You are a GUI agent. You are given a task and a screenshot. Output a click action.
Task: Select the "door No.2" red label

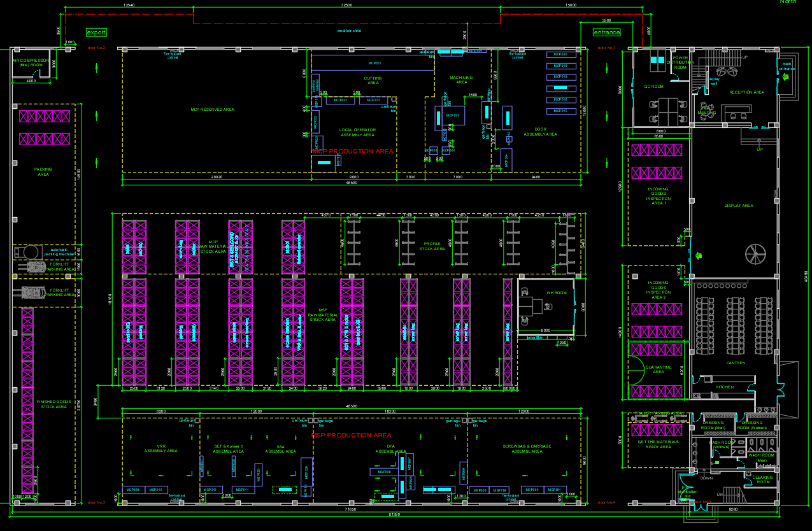(x=96, y=48)
